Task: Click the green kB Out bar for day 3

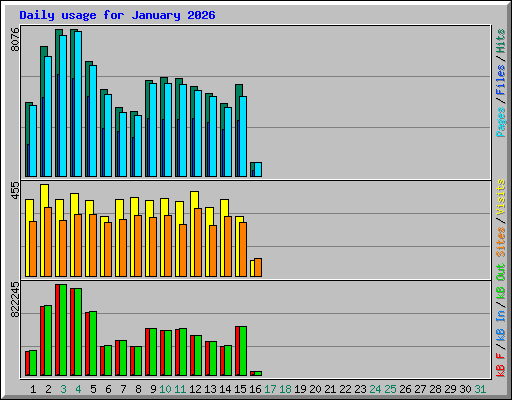Action: (x=63, y=330)
